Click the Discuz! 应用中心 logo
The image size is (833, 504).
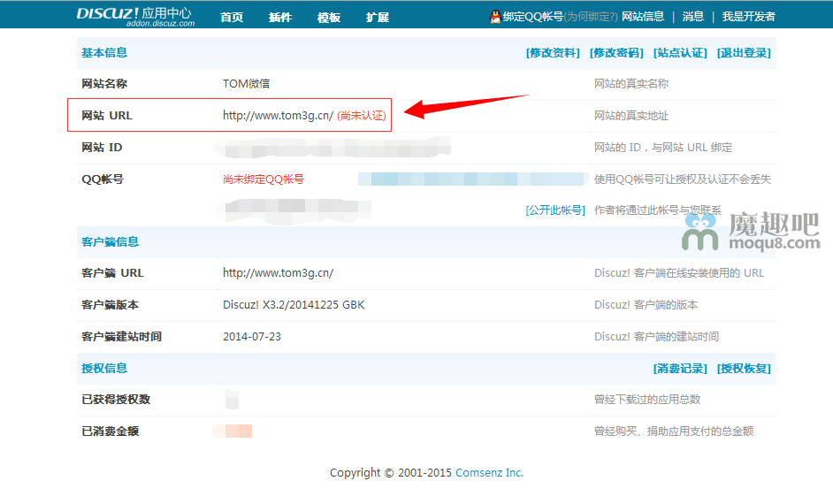click(135, 17)
